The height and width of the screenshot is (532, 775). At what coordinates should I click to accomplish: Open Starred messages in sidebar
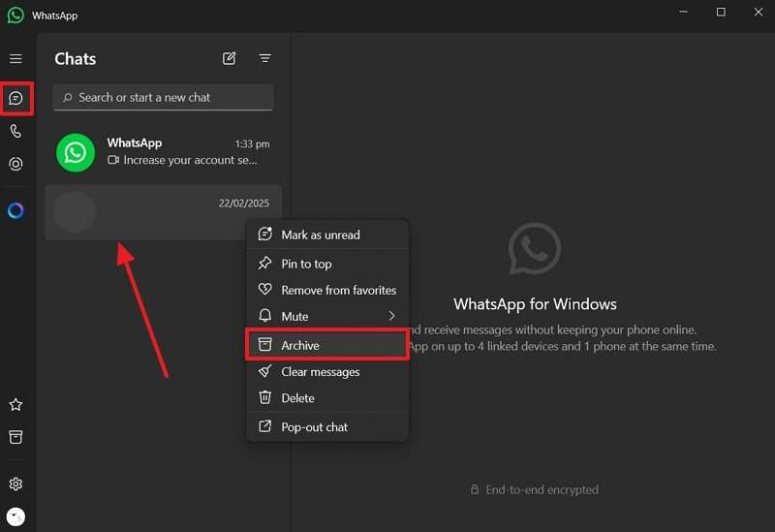15,405
